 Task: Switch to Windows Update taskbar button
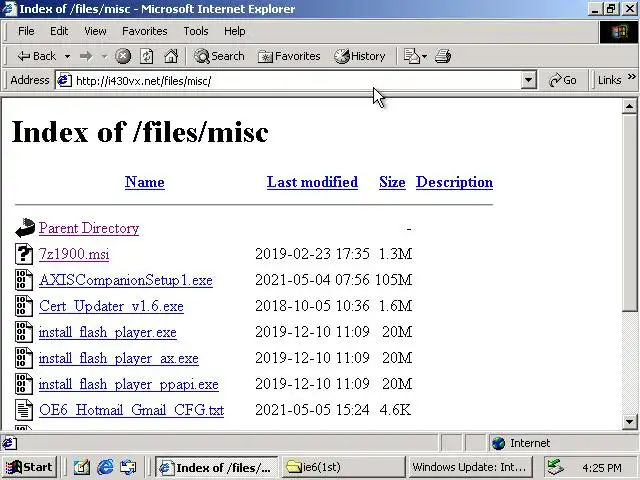tap(469, 467)
